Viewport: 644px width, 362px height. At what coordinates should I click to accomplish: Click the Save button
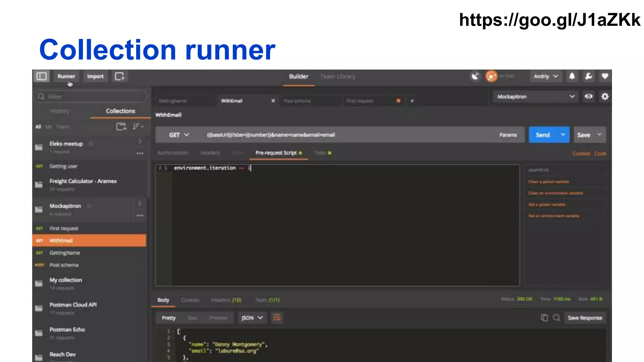[x=584, y=135]
